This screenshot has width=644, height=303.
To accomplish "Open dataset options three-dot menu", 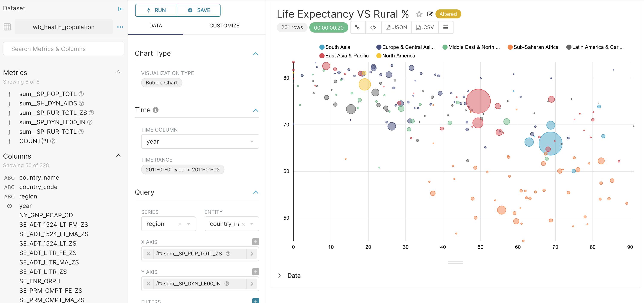I will [120, 27].
